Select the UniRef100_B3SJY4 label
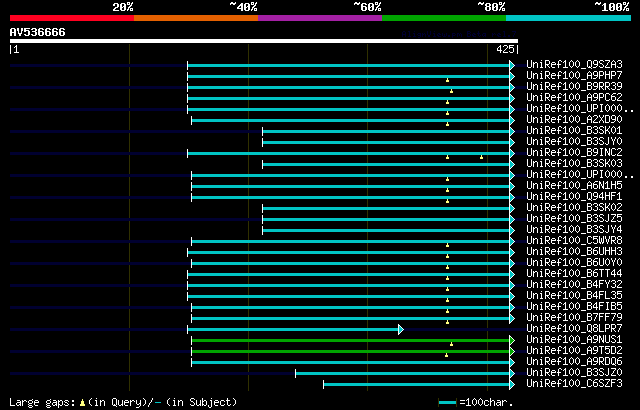640x410 pixels. pos(574,230)
